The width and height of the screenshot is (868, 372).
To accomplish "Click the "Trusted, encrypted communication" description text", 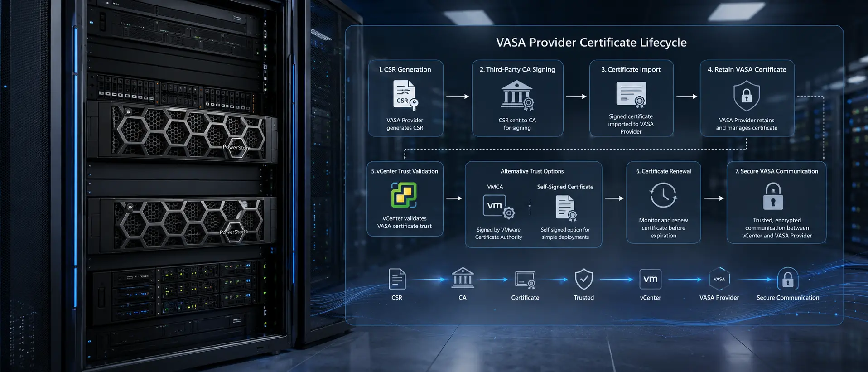I will tap(776, 228).
